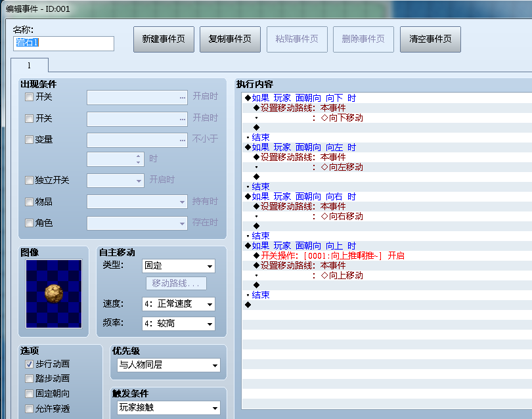Open the 物品 dropdown list
This screenshot has height=419, width=532.
click(137, 202)
